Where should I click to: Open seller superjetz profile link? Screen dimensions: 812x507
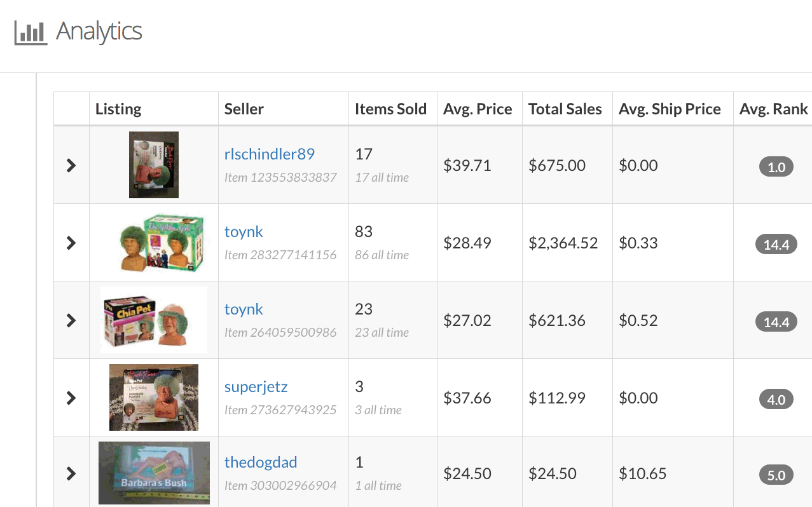(x=256, y=387)
